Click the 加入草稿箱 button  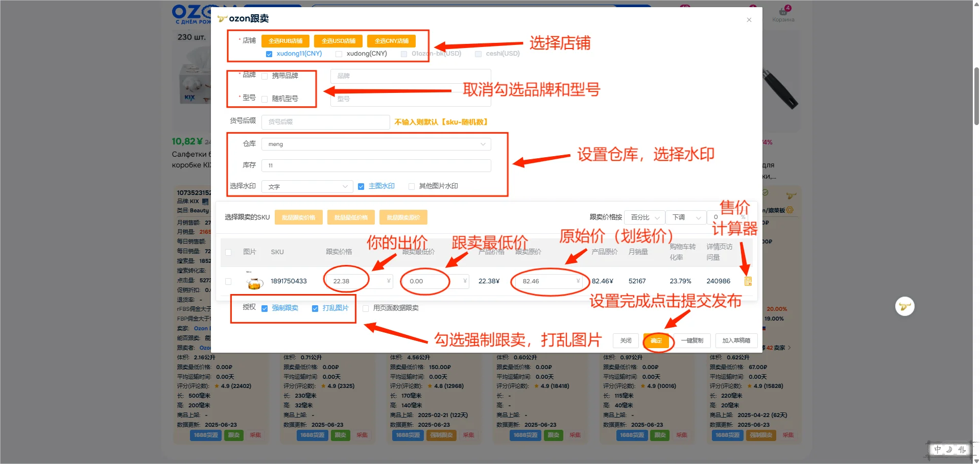[x=736, y=340]
